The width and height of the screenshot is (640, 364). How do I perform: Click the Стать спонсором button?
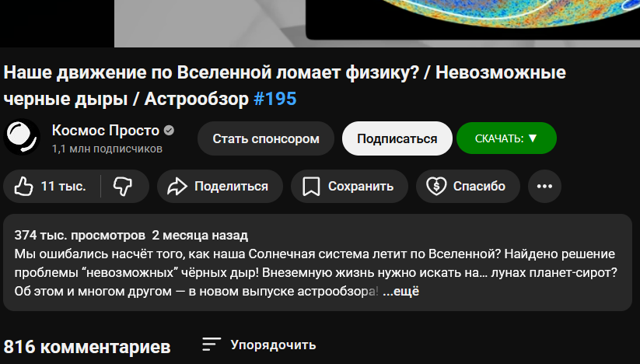[266, 138]
